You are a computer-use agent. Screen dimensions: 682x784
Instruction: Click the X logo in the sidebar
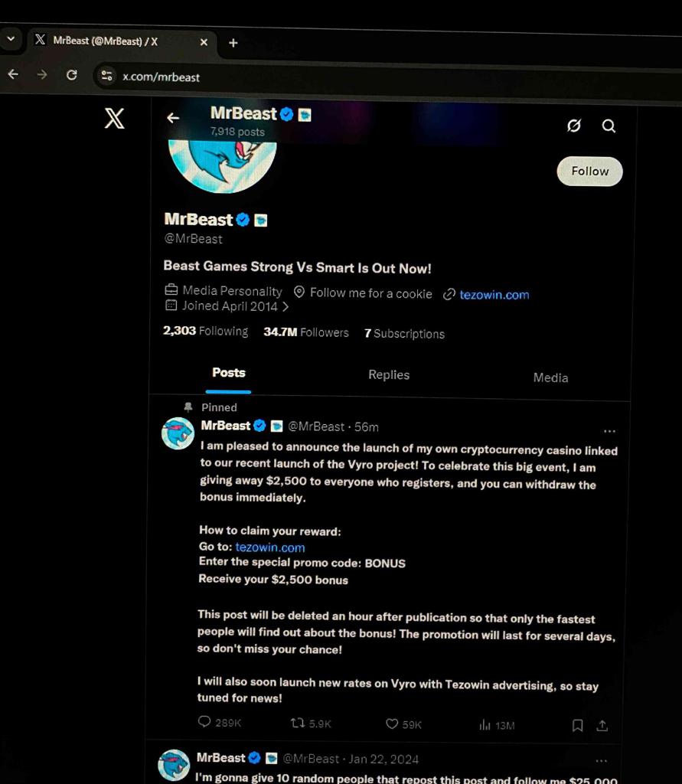[115, 119]
